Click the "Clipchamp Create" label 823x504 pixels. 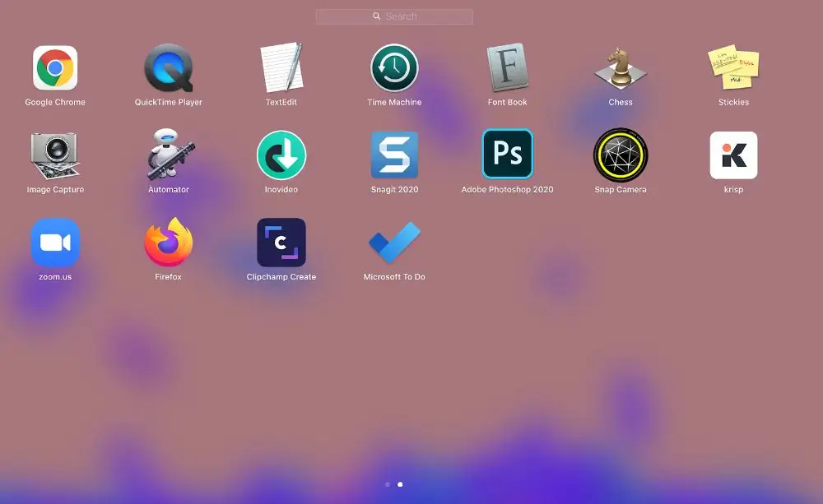click(x=281, y=277)
